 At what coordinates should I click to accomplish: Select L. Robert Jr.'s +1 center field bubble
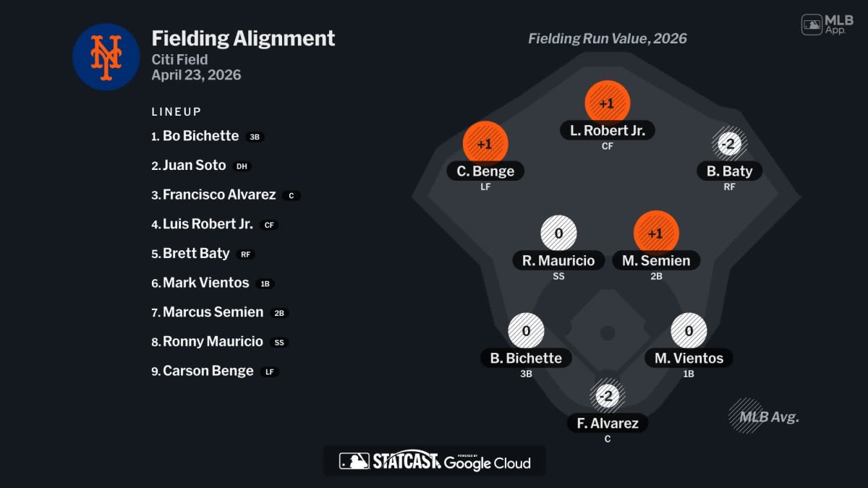tap(607, 103)
